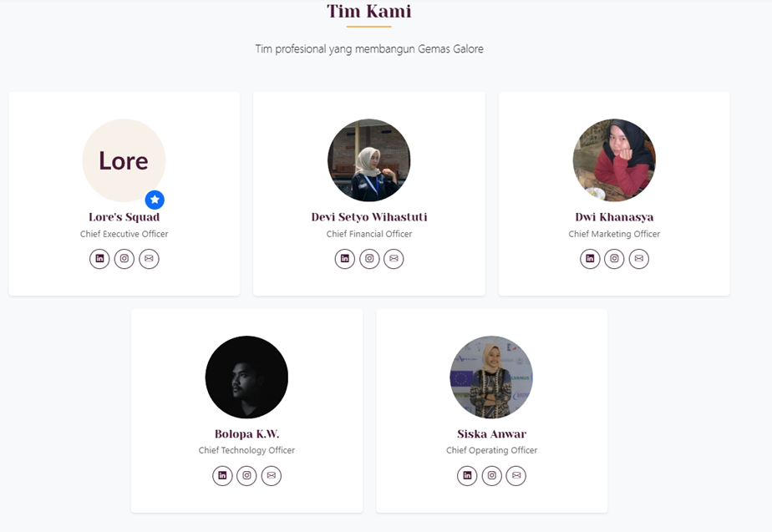Email Devi Setyo Wihastuti via envelope icon
Viewport: 772px width, 532px height.
click(x=394, y=259)
